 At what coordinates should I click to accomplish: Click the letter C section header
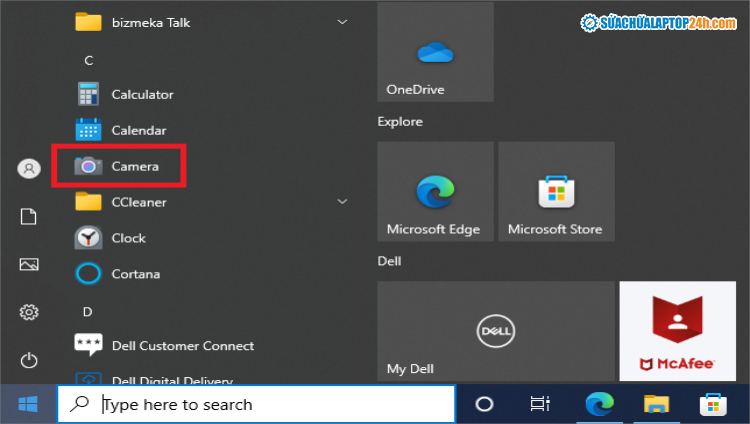(x=88, y=60)
